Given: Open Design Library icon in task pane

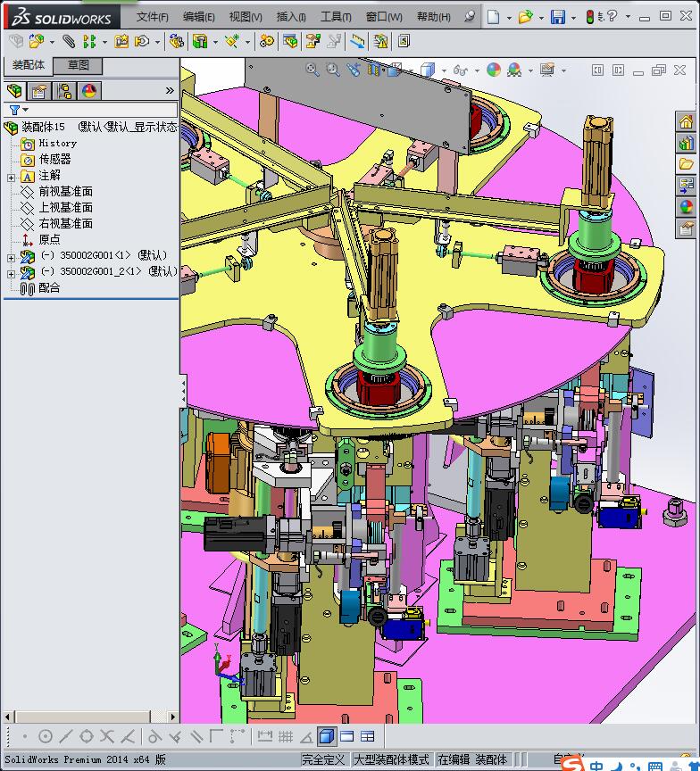Looking at the screenshot, I should tap(686, 143).
